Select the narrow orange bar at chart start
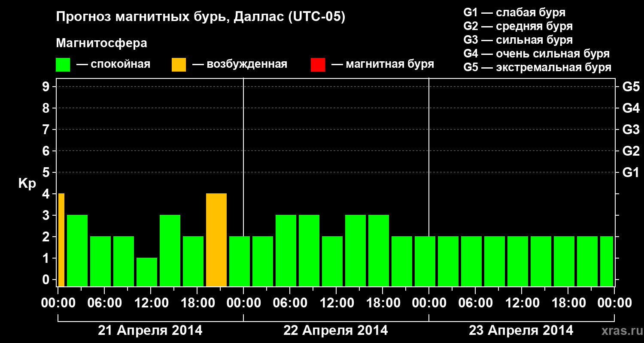 click(x=61, y=240)
